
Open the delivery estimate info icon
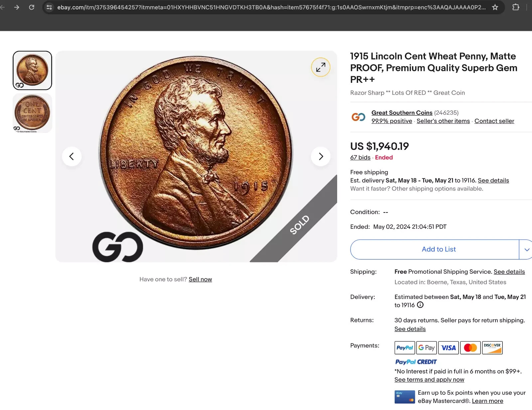coord(420,305)
